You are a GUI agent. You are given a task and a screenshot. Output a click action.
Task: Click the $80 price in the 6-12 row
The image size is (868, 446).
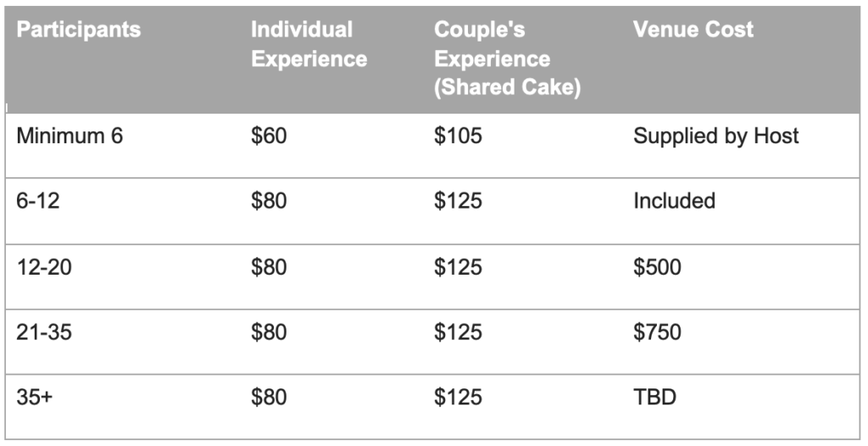[x=270, y=201]
